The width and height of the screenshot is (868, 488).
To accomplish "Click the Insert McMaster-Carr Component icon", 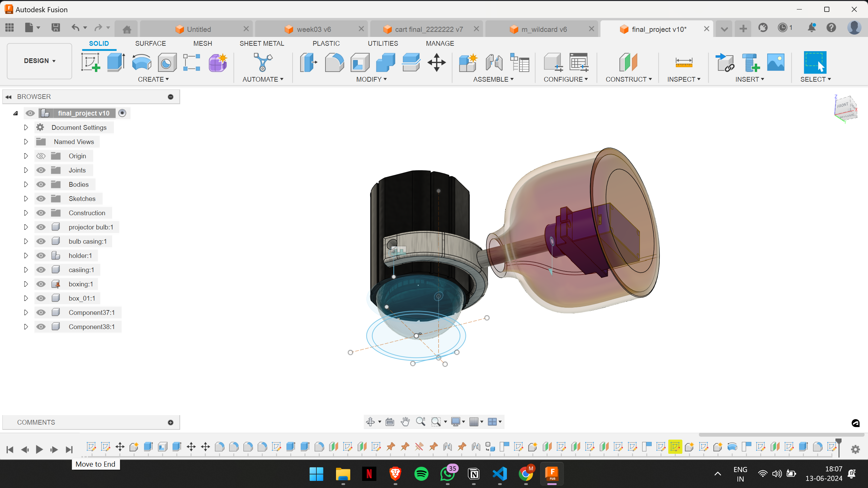I will click(x=750, y=62).
